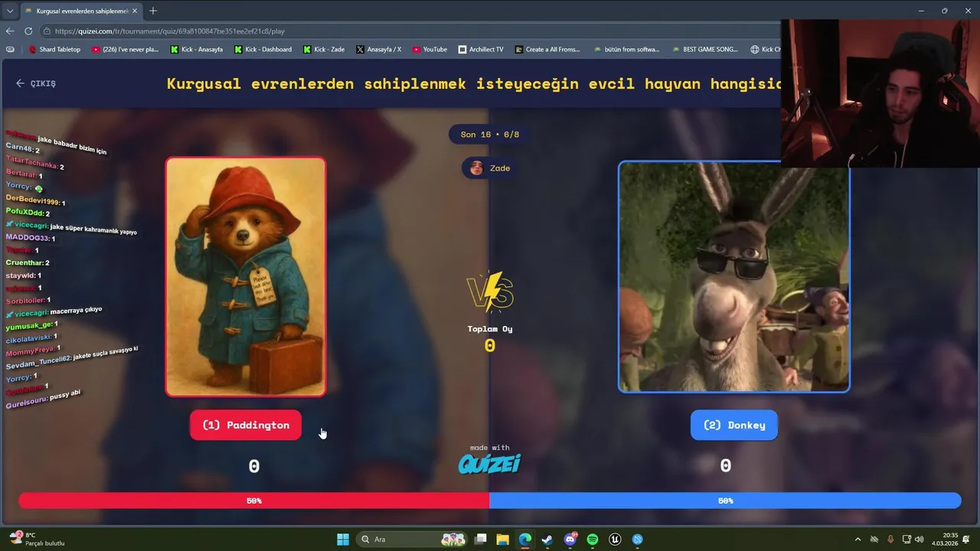Open bütün from softwa... bookmark
This screenshot has height=551, width=980.
[x=626, y=49]
